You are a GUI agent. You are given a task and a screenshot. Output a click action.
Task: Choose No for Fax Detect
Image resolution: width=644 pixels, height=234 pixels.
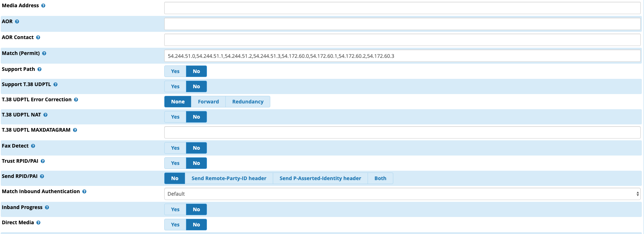pyautogui.click(x=196, y=148)
